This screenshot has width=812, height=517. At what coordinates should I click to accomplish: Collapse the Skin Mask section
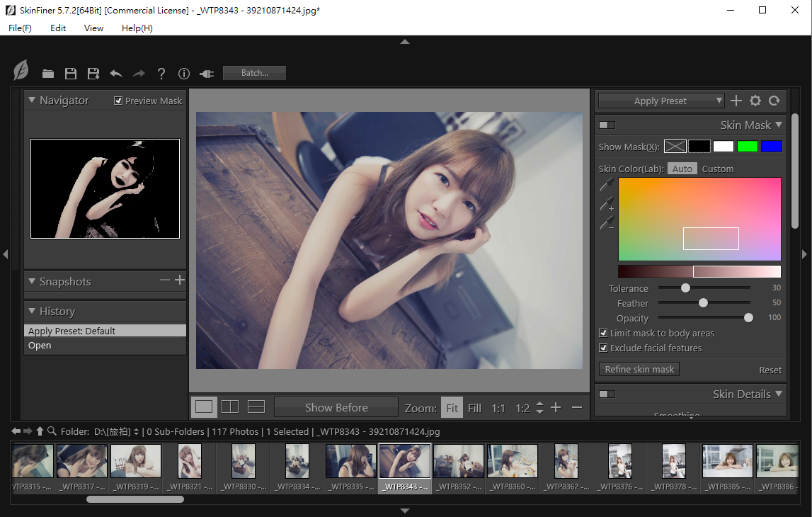779,125
